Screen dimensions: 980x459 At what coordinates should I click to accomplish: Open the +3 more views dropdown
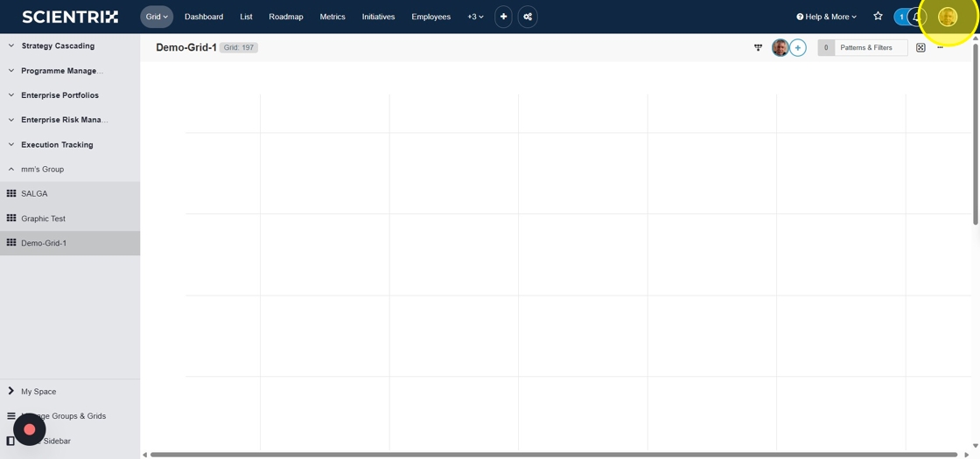tap(475, 17)
